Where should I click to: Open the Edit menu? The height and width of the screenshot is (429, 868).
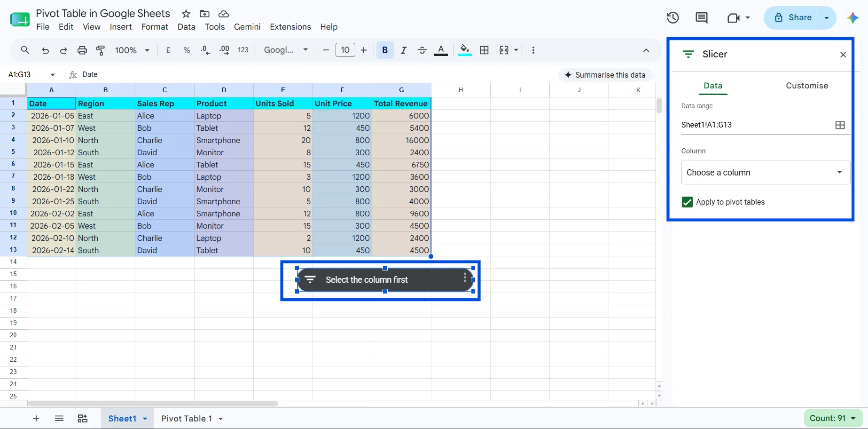[x=66, y=27]
